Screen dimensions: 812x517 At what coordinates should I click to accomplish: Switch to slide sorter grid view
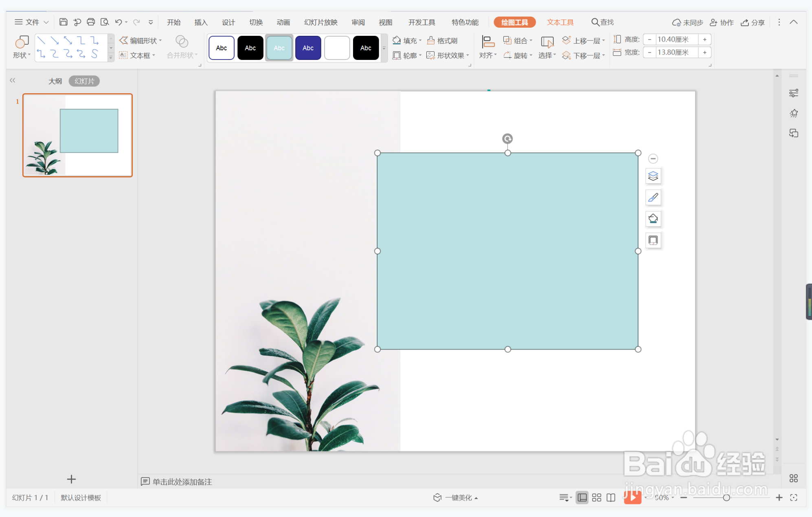597,497
